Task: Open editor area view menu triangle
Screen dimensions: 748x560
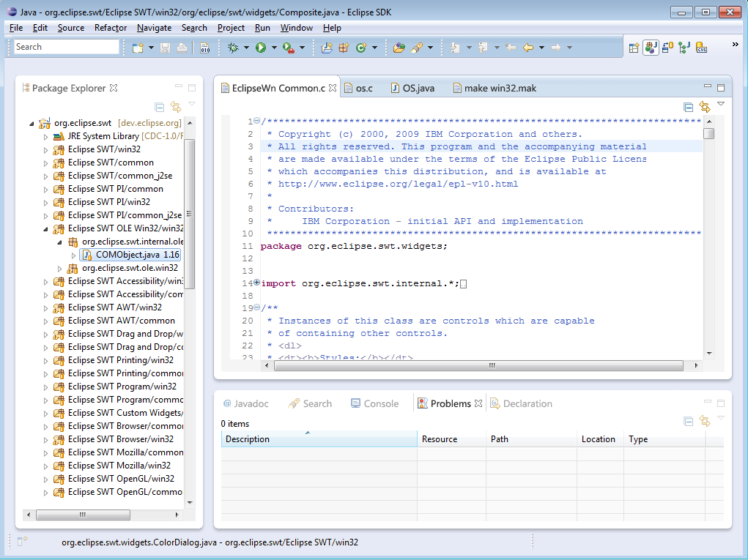Action: coord(721,103)
